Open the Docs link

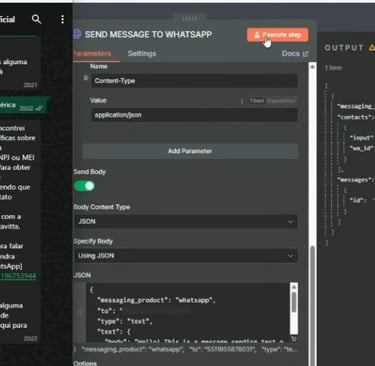[295, 54]
